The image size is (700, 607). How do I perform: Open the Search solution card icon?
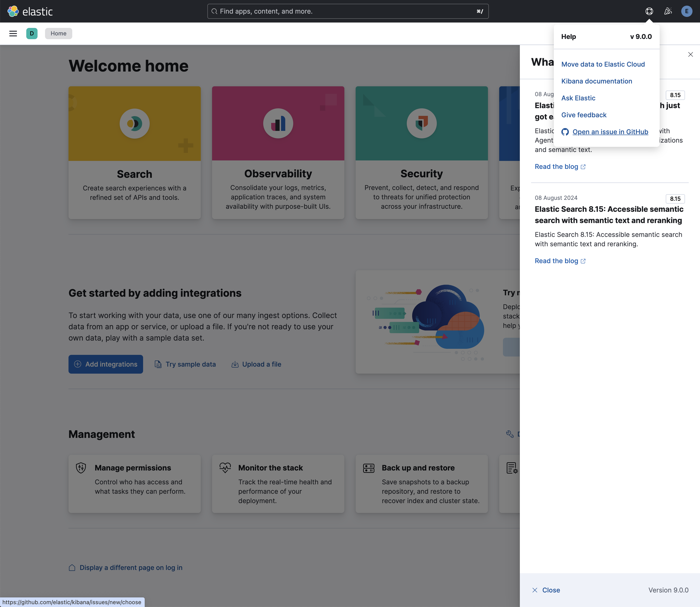134,124
